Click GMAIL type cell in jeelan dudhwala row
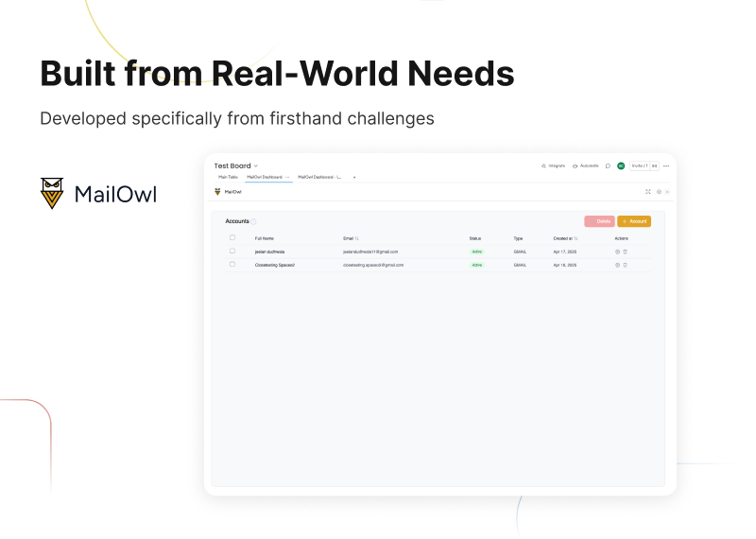This screenshot has width=756, height=539. click(x=520, y=252)
